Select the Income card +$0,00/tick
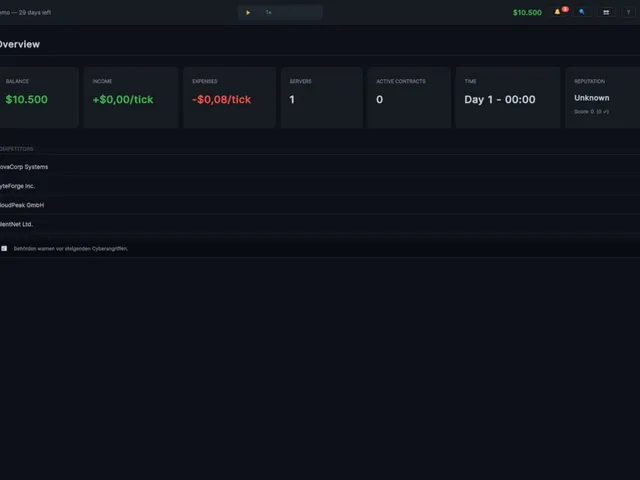 [131, 98]
